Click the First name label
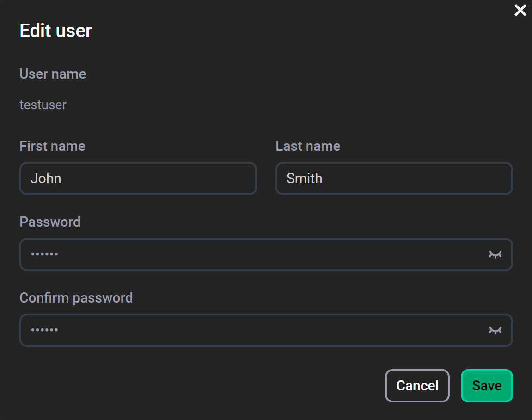 point(52,146)
